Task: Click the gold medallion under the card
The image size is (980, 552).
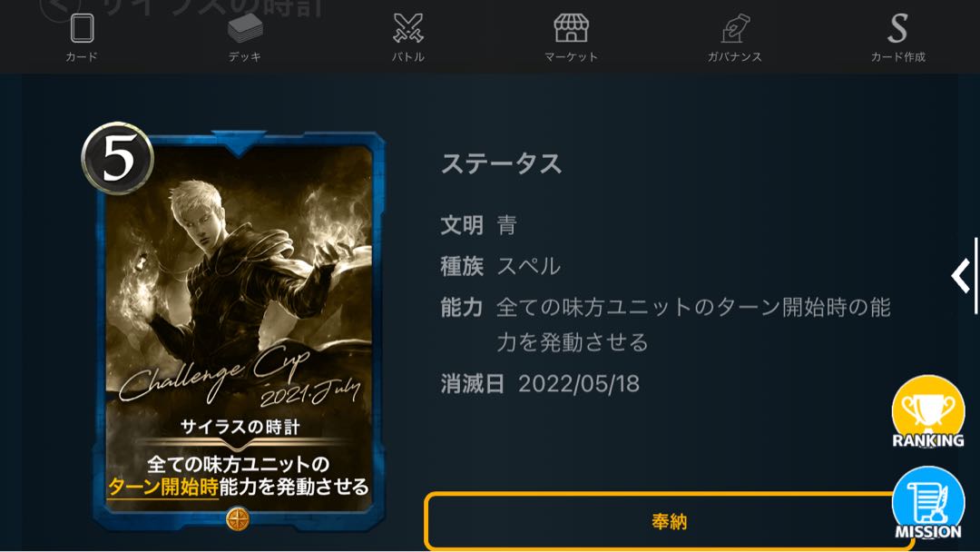Action: 238,519
